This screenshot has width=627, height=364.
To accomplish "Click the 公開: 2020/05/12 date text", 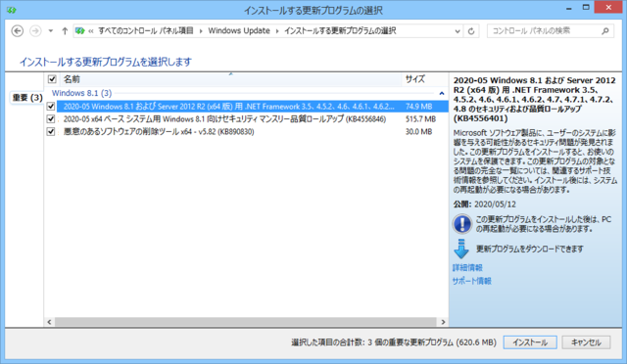I will [485, 205].
